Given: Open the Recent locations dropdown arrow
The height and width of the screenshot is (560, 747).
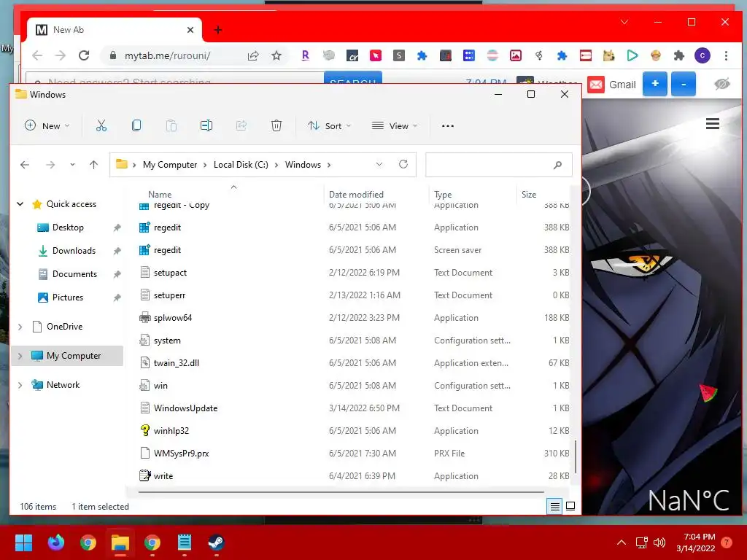Looking at the screenshot, I should click(x=72, y=165).
